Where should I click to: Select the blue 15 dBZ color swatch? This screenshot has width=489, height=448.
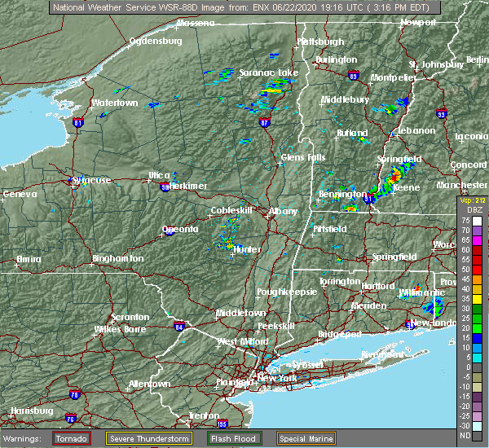coord(477,338)
